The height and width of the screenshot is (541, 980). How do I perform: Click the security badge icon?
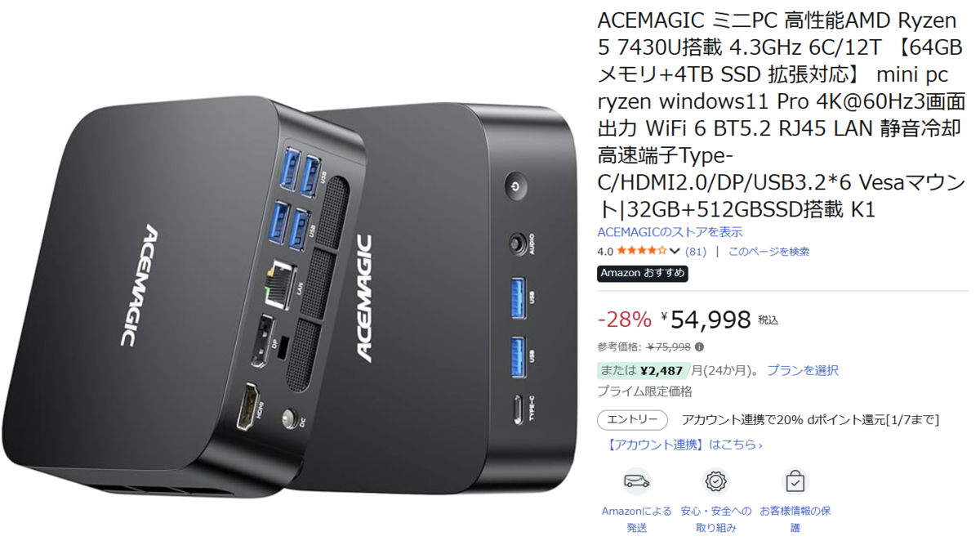716,481
